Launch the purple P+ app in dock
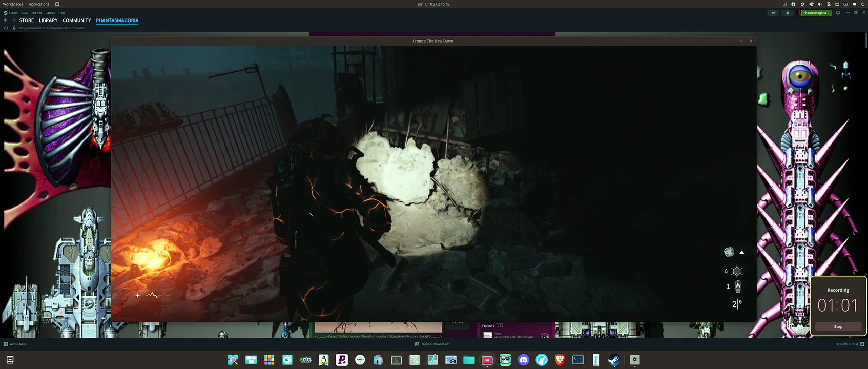Image resolution: width=868 pixels, height=369 pixels. (342, 360)
